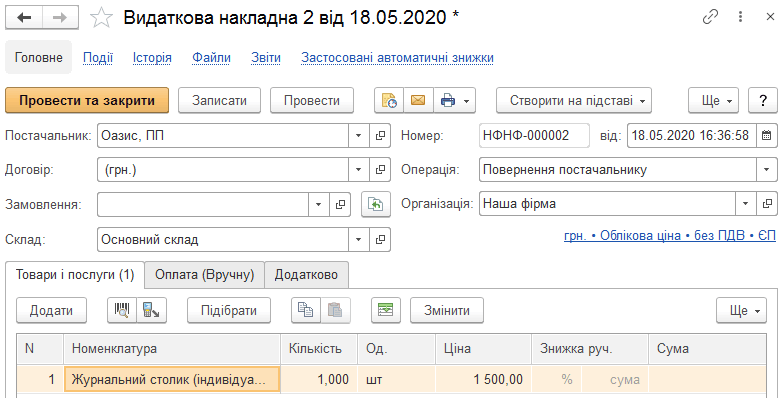This screenshot has height=398, width=781.
Task: Expand the Договір dropdown list
Action: pos(358,170)
